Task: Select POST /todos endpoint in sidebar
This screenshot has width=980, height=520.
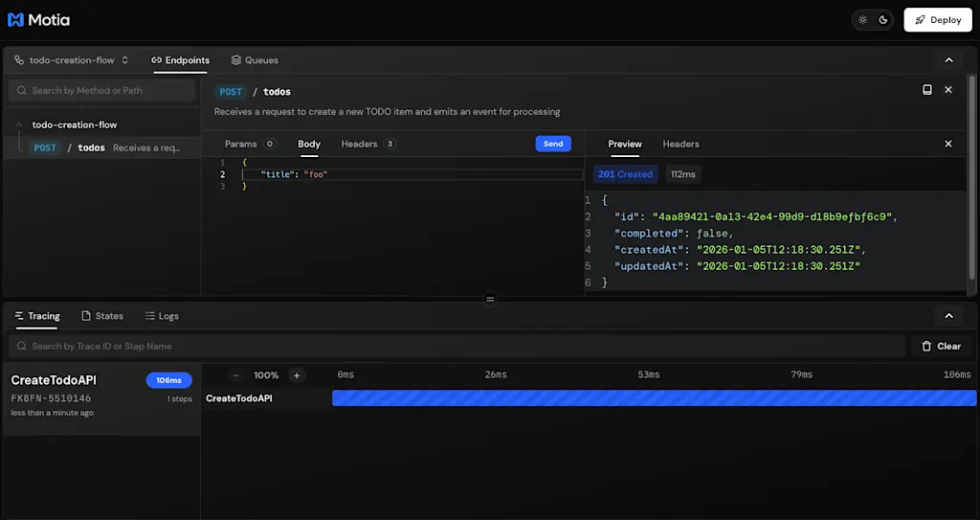Action: (106, 147)
